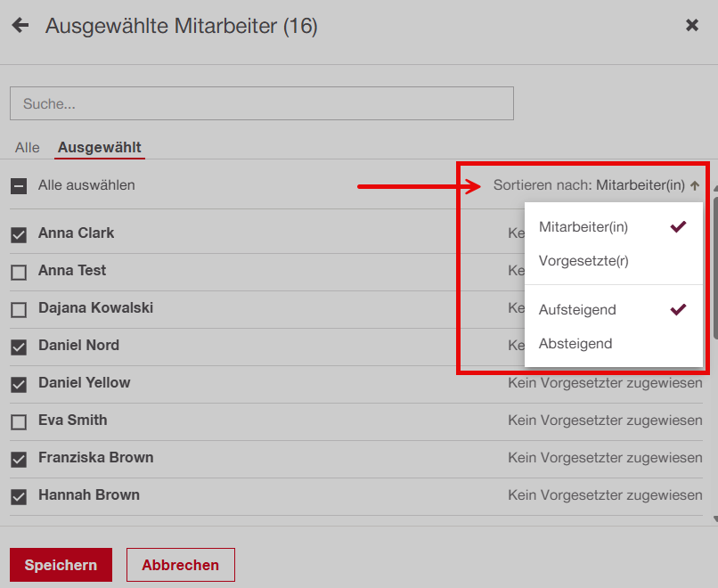
Task: Select the Dajana Kowalski checkbox
Action: point(19,309)
